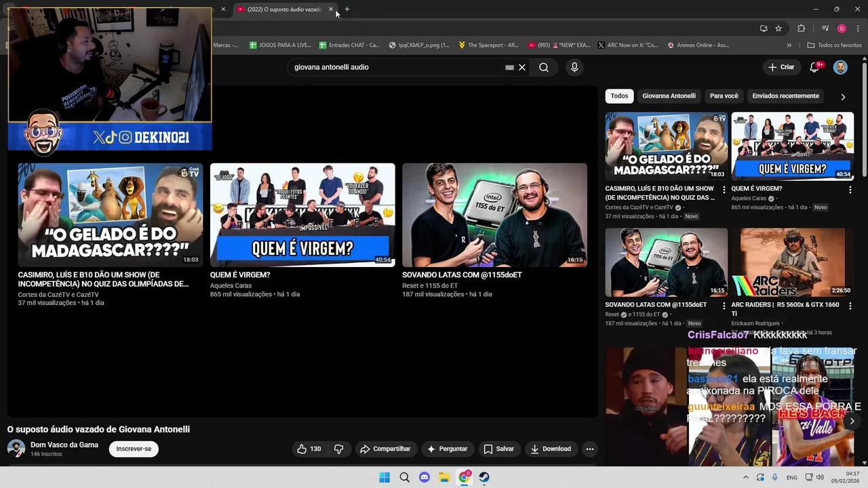Screen dimensions: 868x488
Task: Open File Explorer from the taskbar
Action: (x=444, y=477)
